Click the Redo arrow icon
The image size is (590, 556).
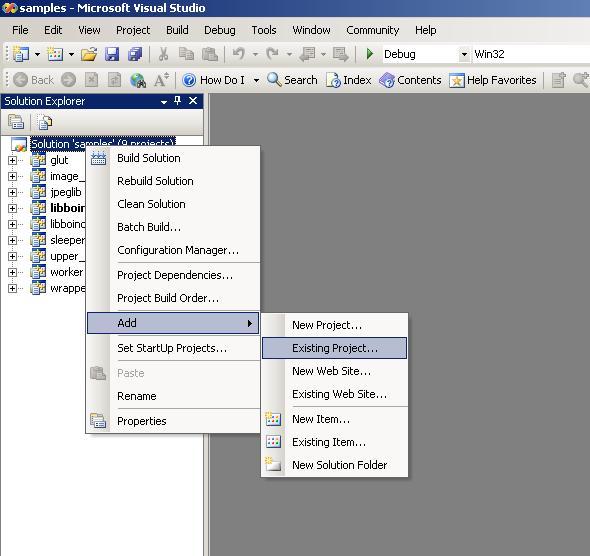click(272, 54)
